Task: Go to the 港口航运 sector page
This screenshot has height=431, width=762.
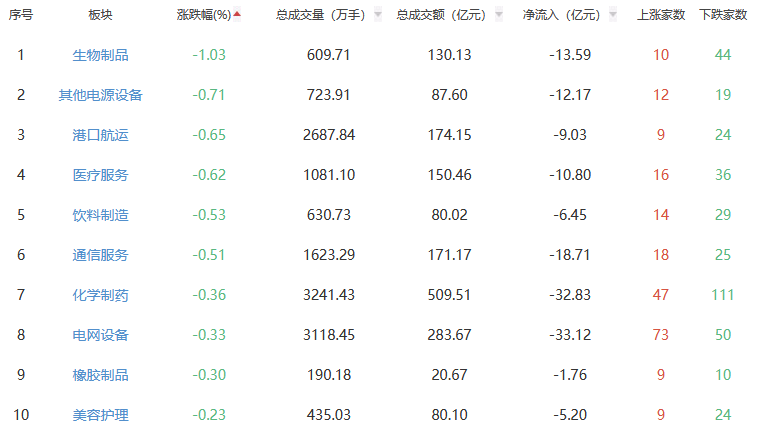Action: [x=101, y=135]
